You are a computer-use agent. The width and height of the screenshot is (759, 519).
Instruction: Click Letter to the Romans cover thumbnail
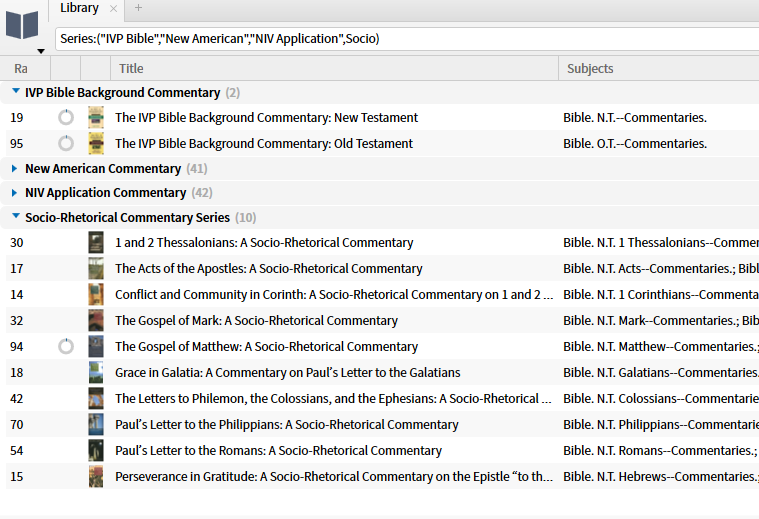96,451
